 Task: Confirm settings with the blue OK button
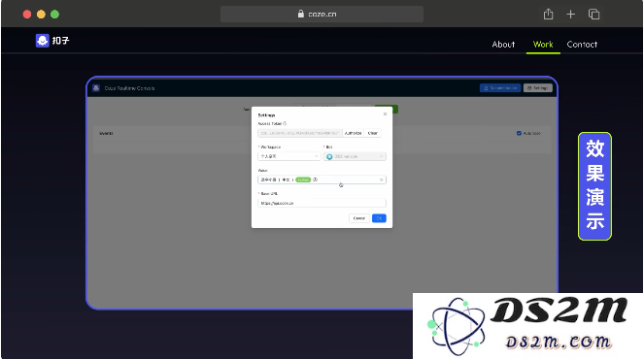[x=379, y=218]
